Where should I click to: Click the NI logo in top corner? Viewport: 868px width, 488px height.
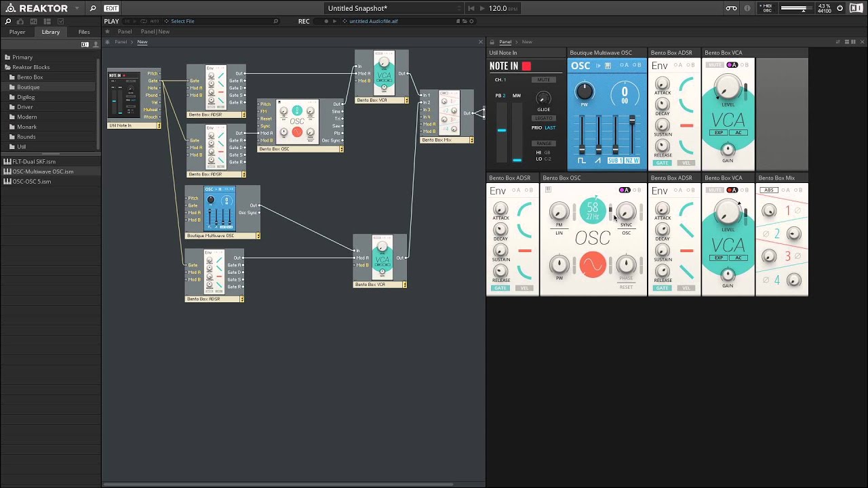point(856,8)
